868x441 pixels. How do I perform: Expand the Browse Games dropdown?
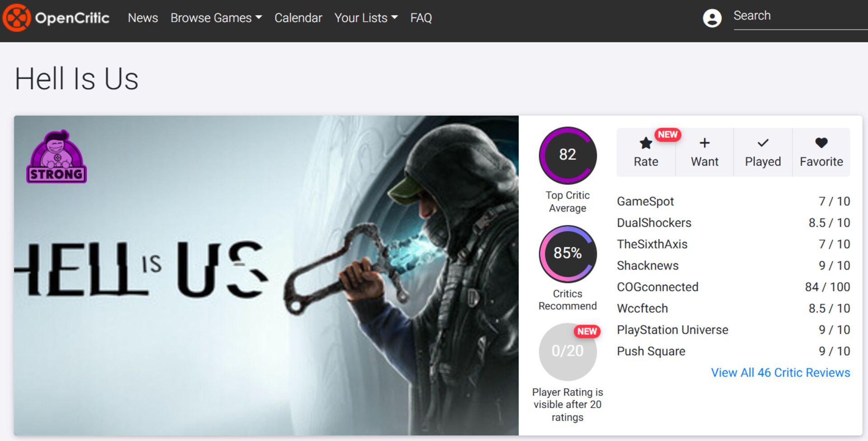[216, 18]
